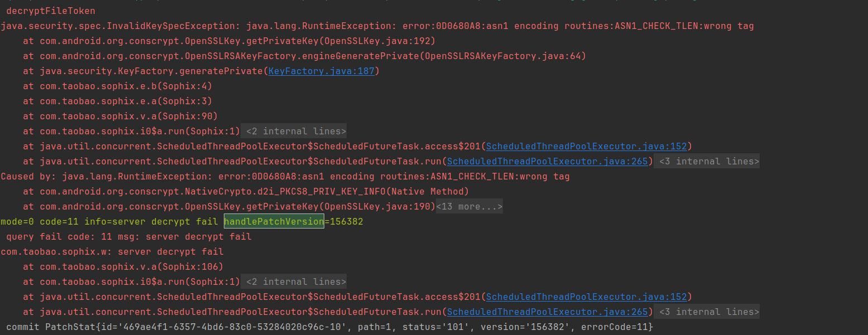This screenshot has height=335, width=868.
Task: Click the OpenSSLKey.getPrivateKey(OpenSSLKey.java:192) frame
Action: pos(229,41)
